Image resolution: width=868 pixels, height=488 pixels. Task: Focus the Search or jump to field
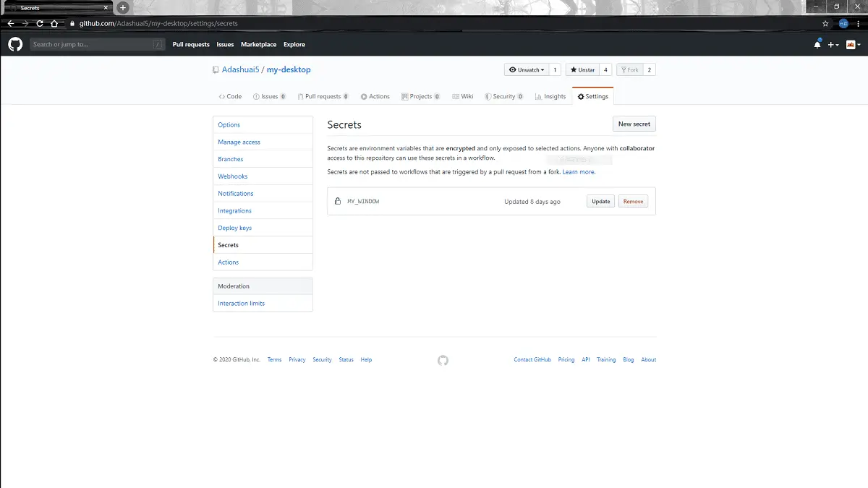(x=98, y=44)
